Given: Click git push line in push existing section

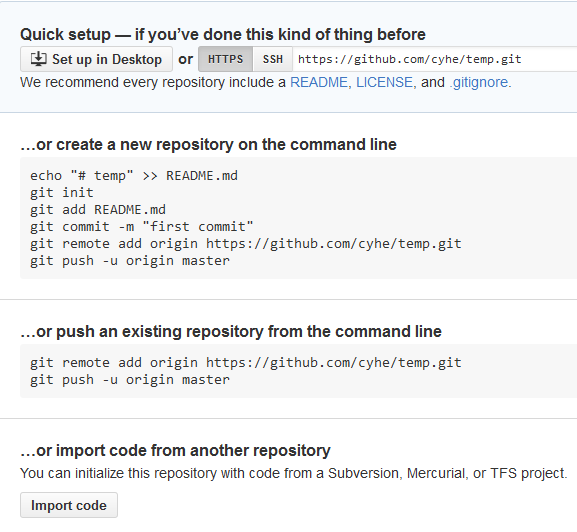Looking at the screenshot, I should (x=130, y=380).
